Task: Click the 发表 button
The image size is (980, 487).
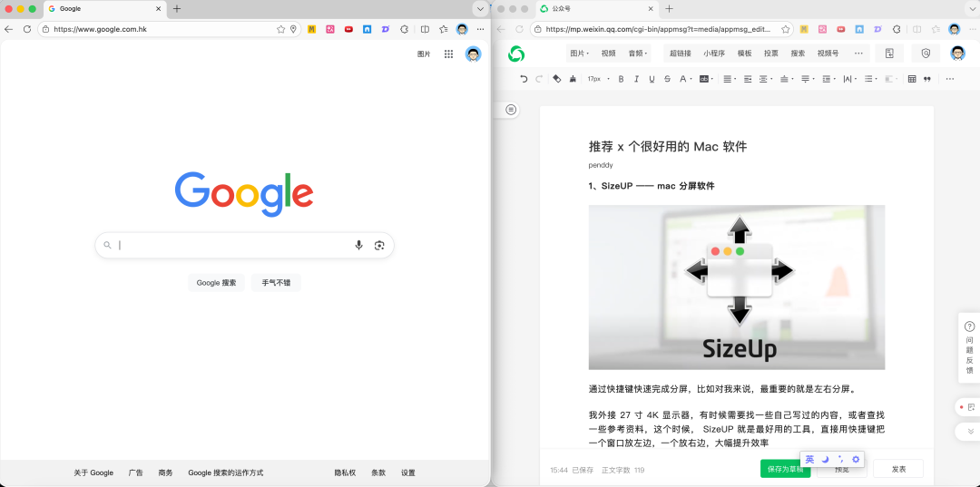Action: (x=898, y=469)
